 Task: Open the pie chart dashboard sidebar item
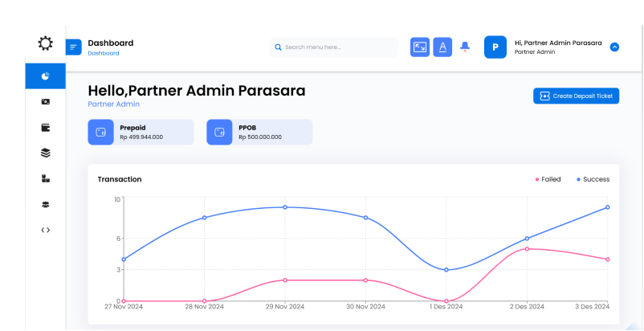tap(46, 76)
